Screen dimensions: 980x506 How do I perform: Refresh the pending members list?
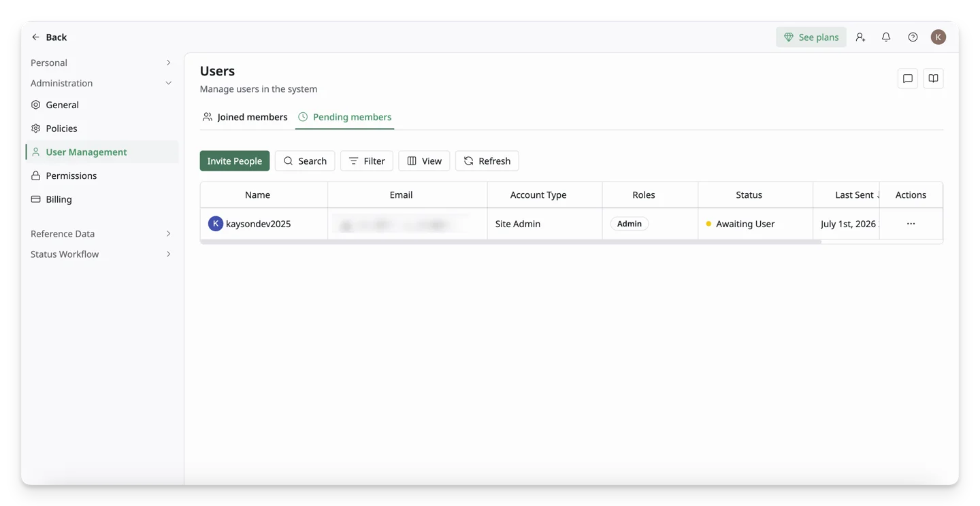pyautogui.click(x=487, y=161)
